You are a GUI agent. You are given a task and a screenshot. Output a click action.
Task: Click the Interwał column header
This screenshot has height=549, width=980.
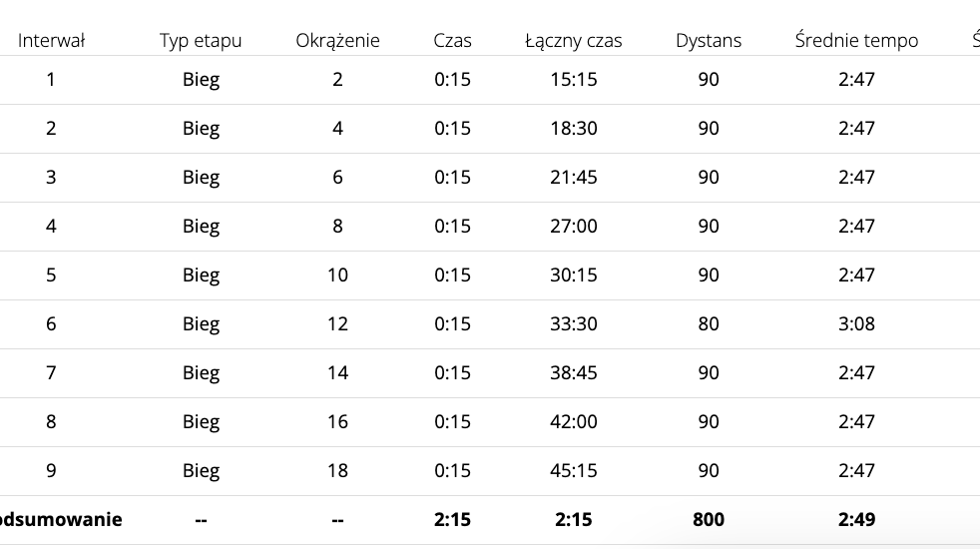pos(51,41)
